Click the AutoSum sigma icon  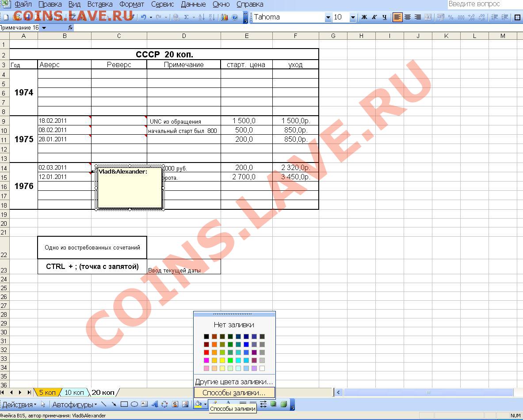coord(187,17)
